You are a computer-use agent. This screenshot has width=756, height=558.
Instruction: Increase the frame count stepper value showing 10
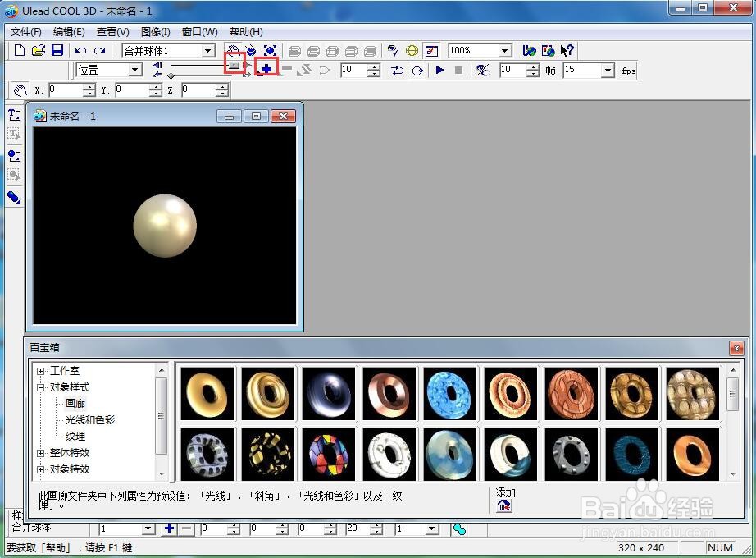532,67
